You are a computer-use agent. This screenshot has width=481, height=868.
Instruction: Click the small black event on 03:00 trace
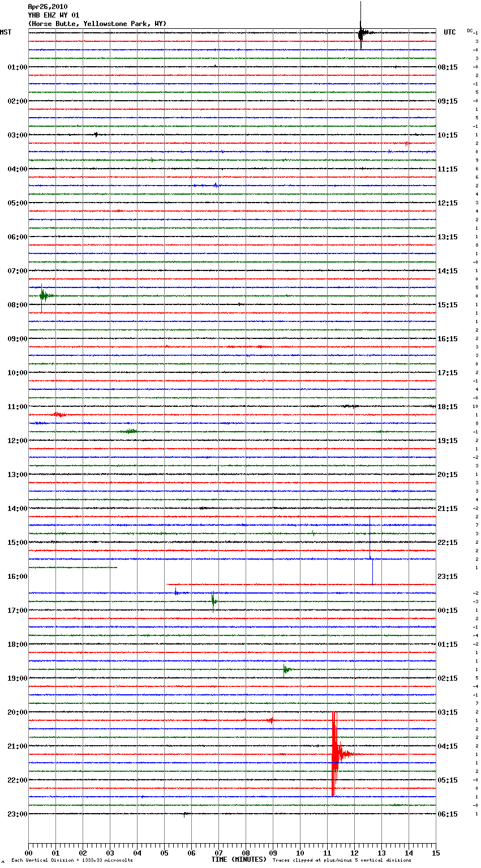pyautogui.click(x=96, y=135)
